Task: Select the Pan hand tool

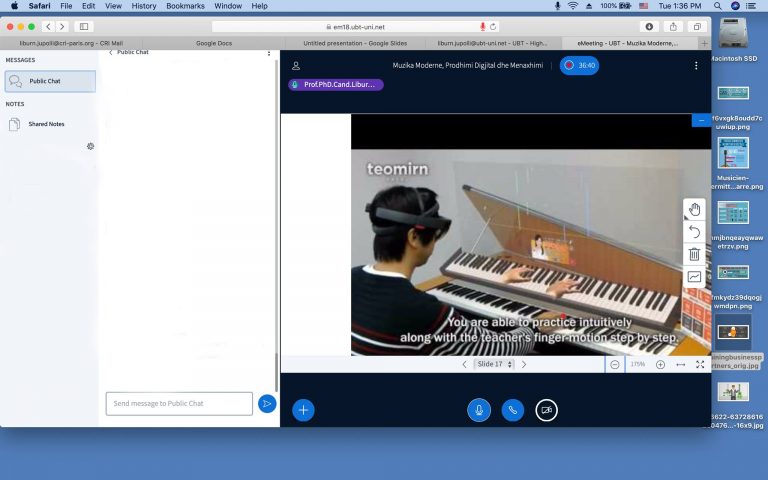Action: 694,210
